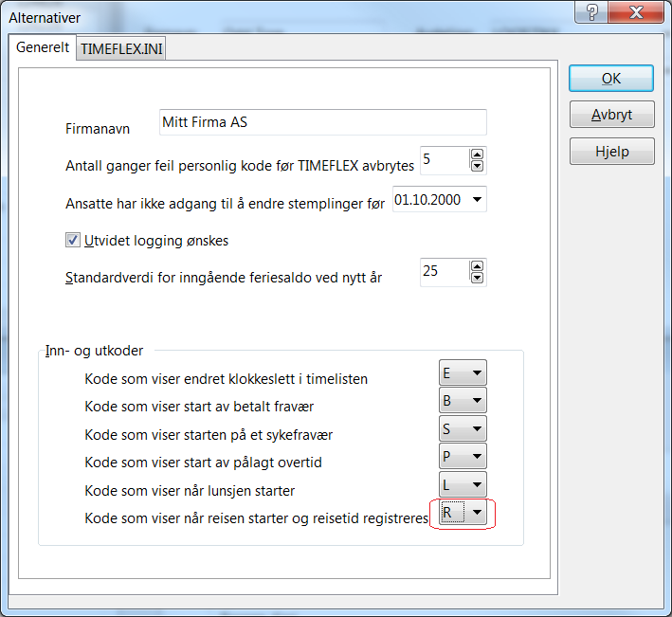Open the reisetid code dropdown
The height and width of the screenshot is (617, 672).
(477, 515)
